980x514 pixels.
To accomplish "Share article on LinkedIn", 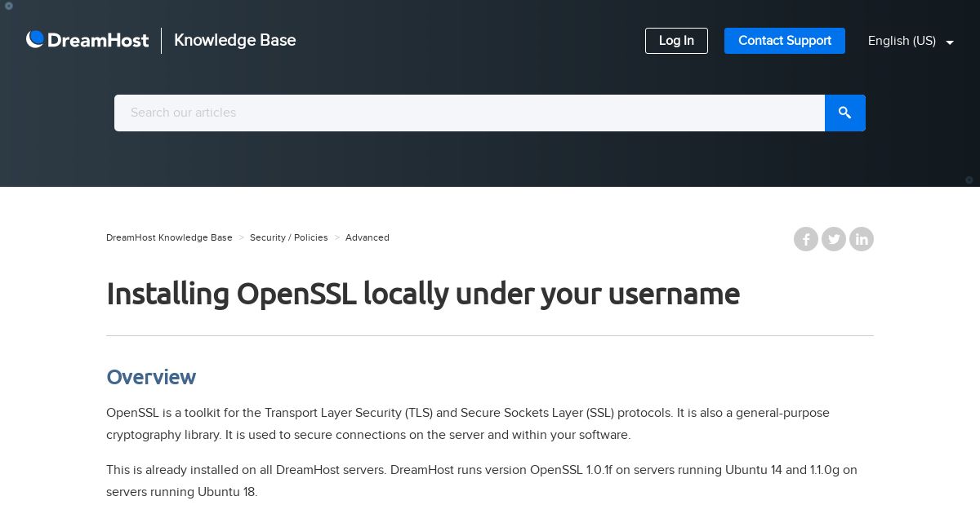I will click(862, 239).
